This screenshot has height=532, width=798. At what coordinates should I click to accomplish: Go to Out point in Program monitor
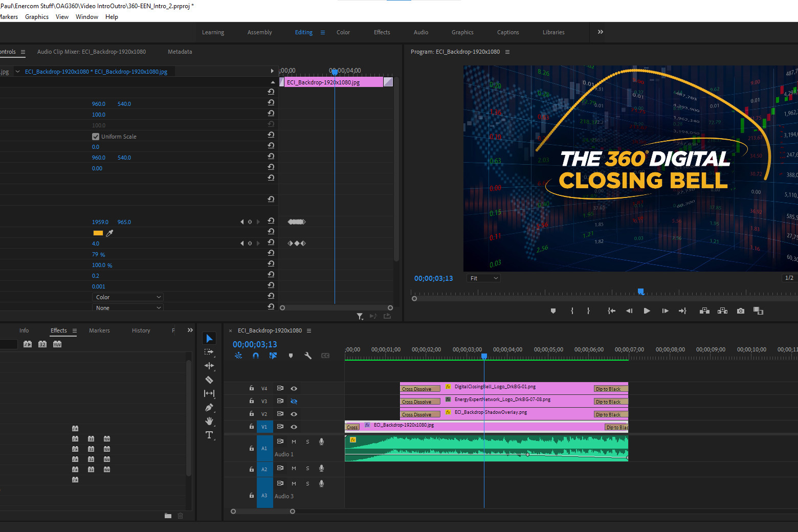682,311
